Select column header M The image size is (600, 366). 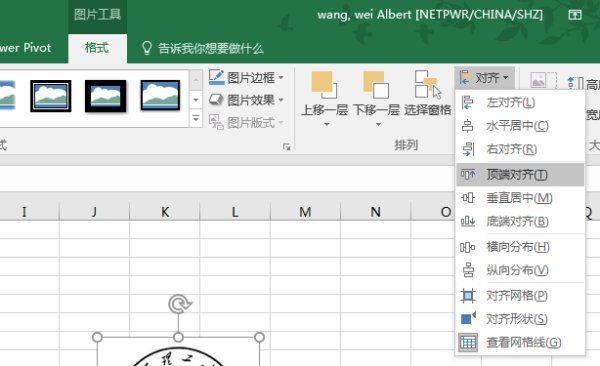pos(305,212)
